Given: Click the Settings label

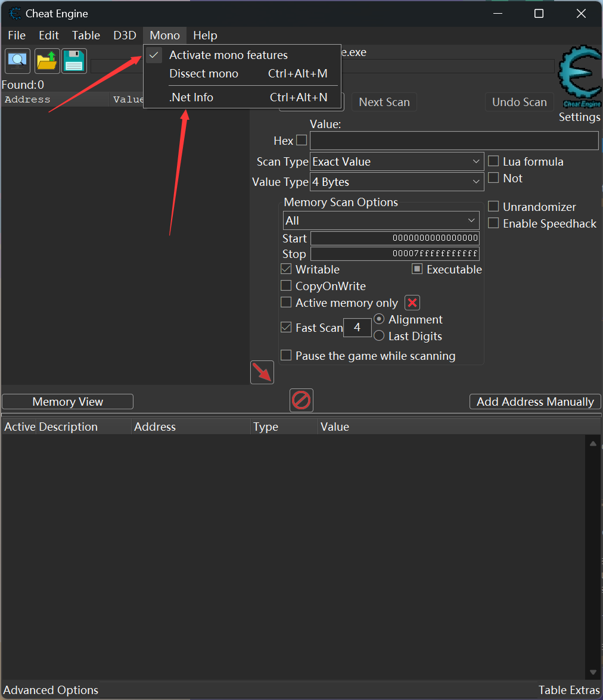Looking at the screenshot, I should 579,117.
